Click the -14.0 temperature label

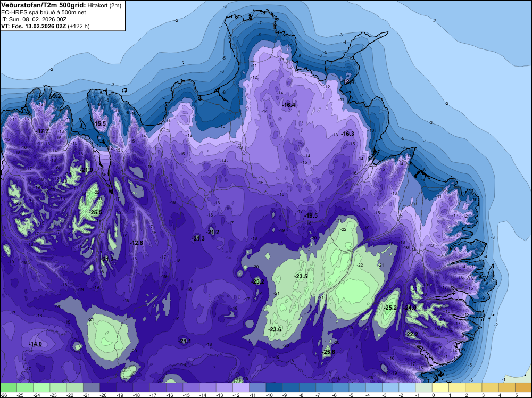pyautogui.click(x=35, y=344)
